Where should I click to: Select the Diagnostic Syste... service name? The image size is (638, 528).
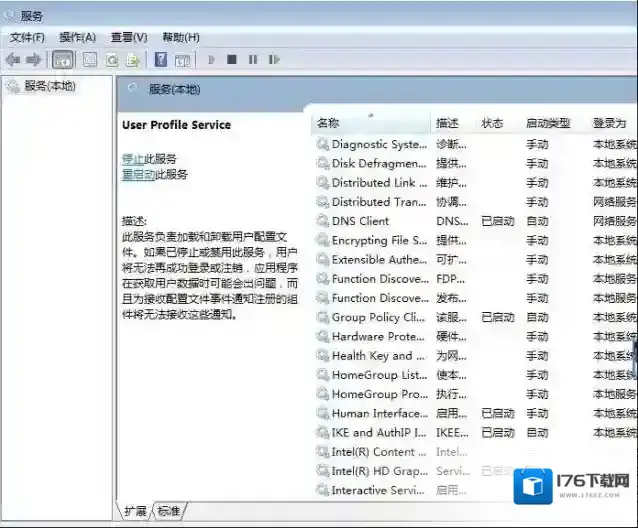379,144
